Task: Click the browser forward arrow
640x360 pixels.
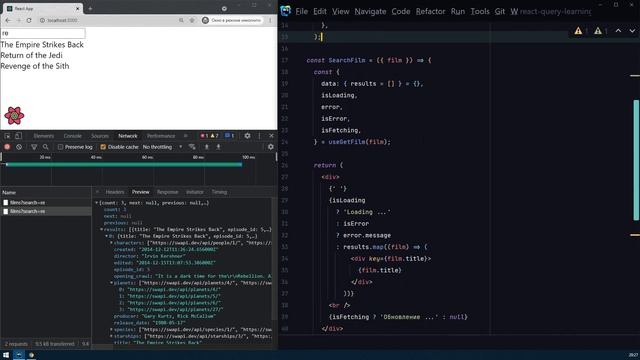Action: point(18,20)
